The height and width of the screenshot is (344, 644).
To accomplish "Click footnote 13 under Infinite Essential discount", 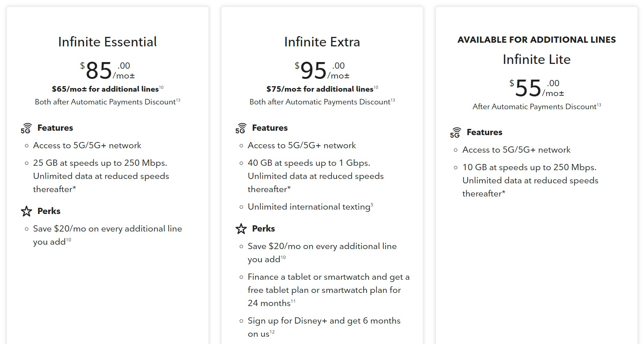I will tap(178, 100).
